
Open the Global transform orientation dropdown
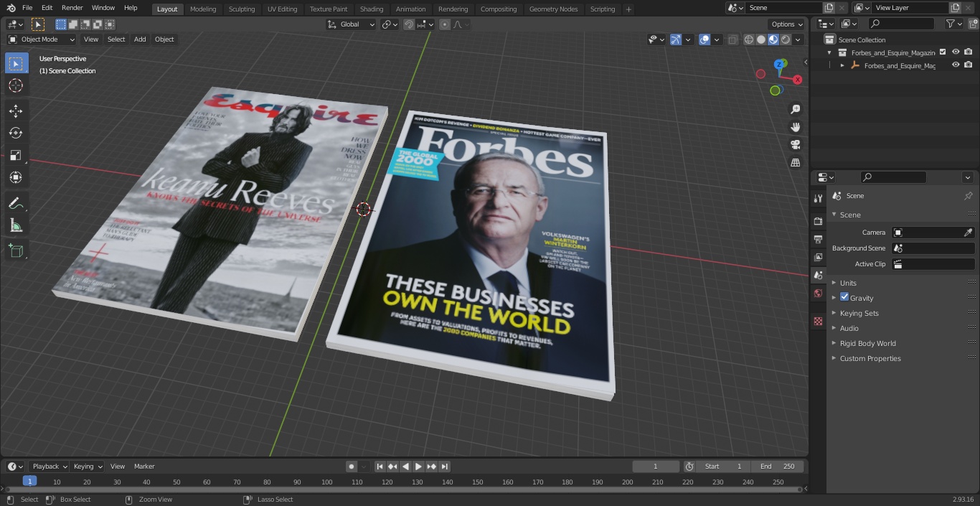351,24
